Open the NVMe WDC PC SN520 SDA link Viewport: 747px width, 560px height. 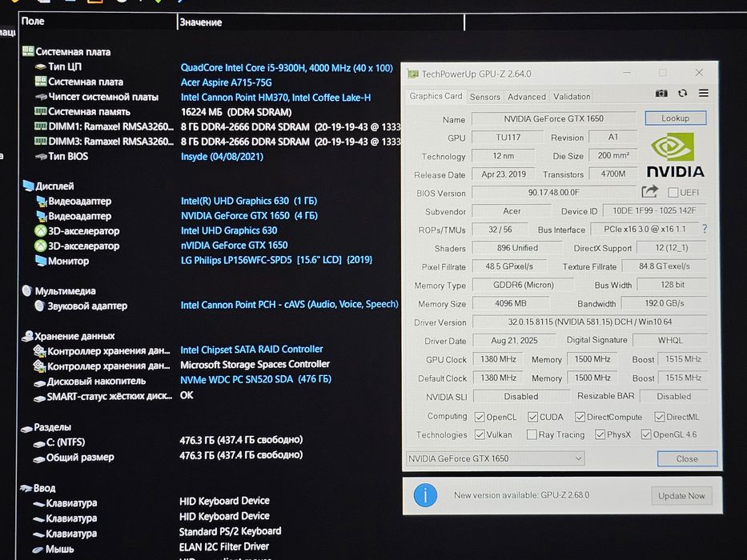click(256, 379)
